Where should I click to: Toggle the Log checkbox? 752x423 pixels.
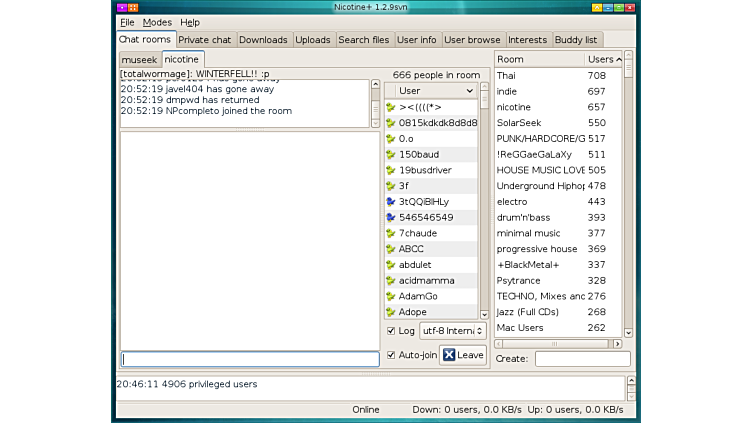click(391, 330)
